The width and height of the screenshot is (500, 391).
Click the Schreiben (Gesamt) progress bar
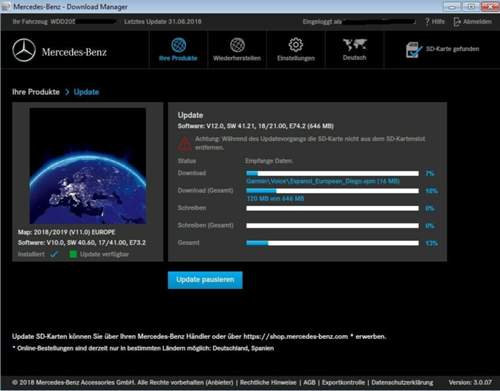coord(332,226)
